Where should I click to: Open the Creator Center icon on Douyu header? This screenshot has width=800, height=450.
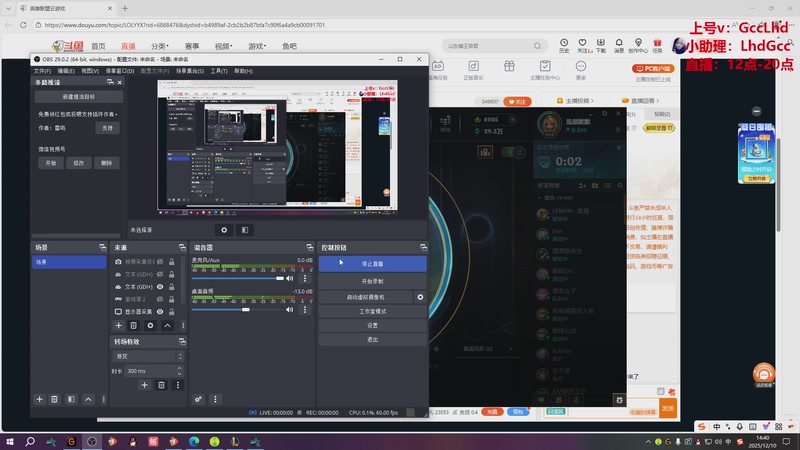click(638, 45)
